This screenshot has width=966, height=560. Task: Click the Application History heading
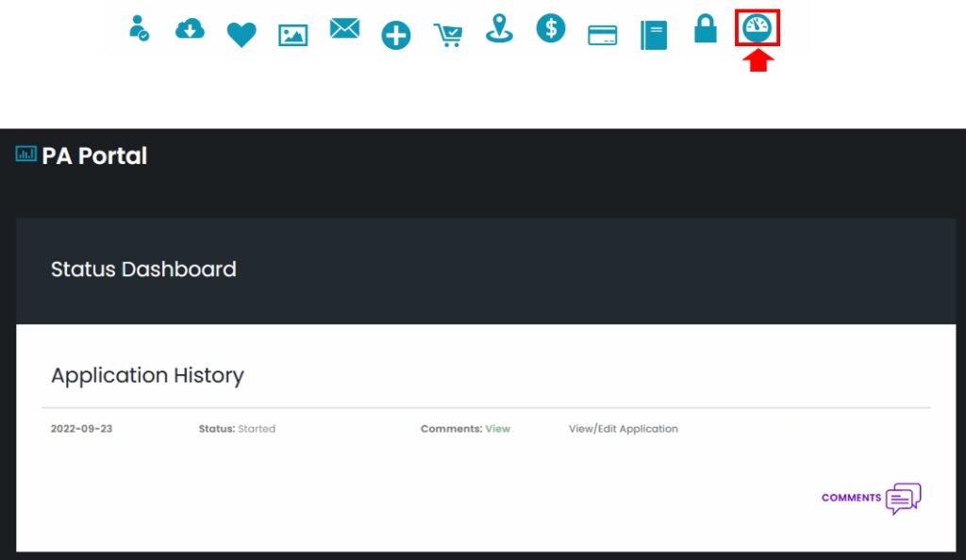147,374
